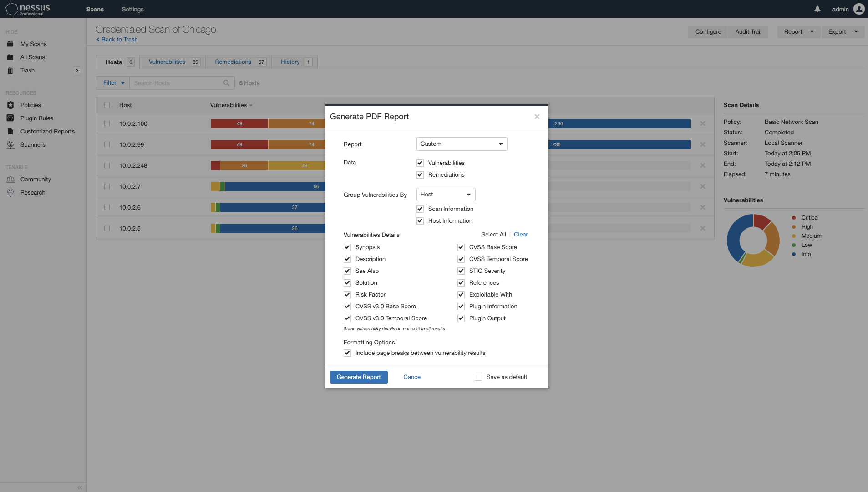Image resolution: width=868 pixels, height=492 pixels.
Task: Click the notification bell icon
Action: point(817,9)
